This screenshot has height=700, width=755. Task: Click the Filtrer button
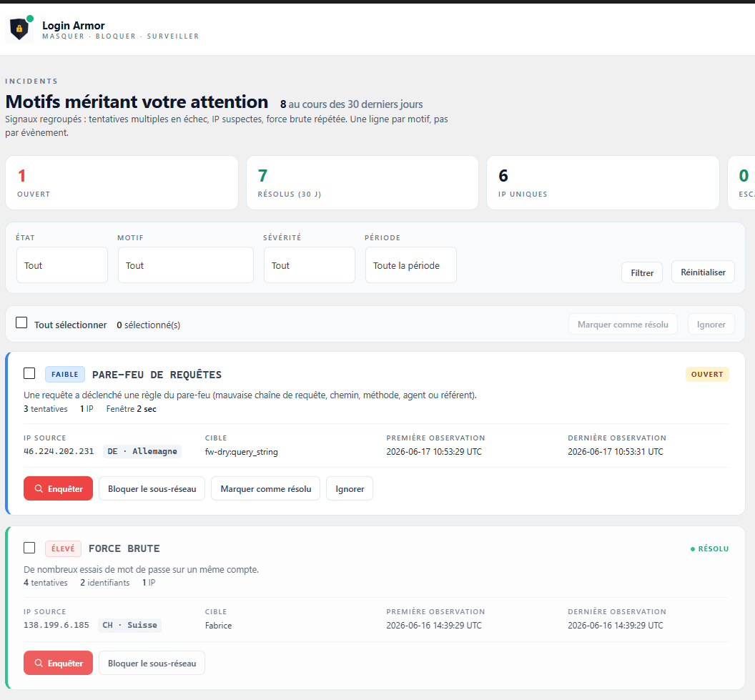click(642, 272)
